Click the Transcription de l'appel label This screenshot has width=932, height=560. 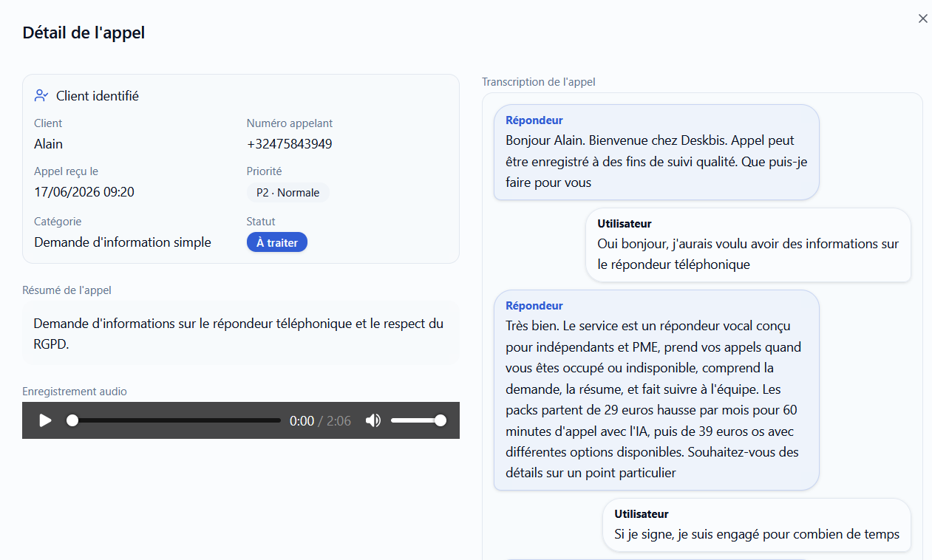(x=539, y=82)
